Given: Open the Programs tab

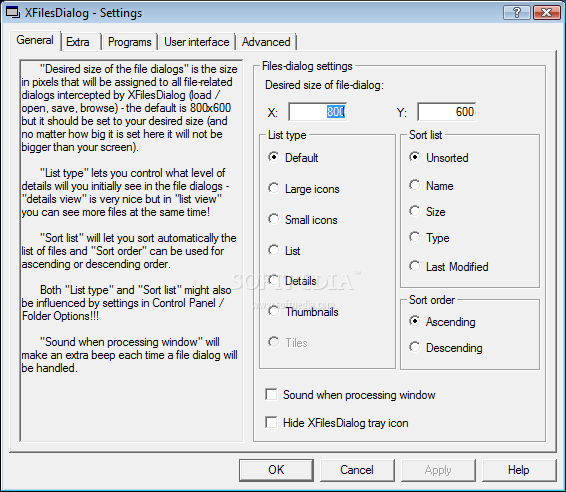Looking at the screenshot, I should pos(130,42).
